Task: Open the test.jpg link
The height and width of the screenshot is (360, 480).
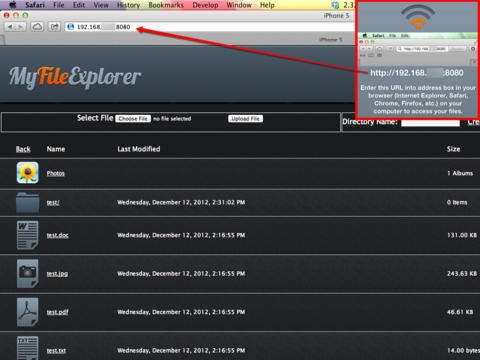Action: click(x=57, y=274)
